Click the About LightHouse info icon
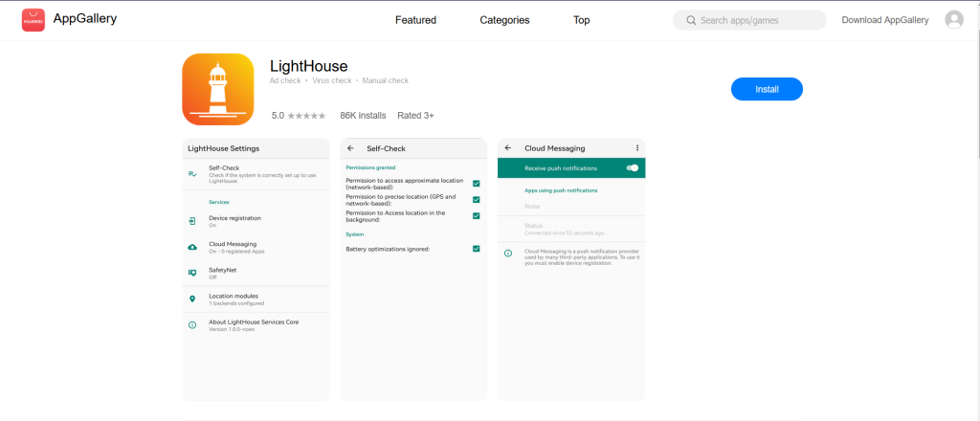980x421 pixels. click(192, 325)
